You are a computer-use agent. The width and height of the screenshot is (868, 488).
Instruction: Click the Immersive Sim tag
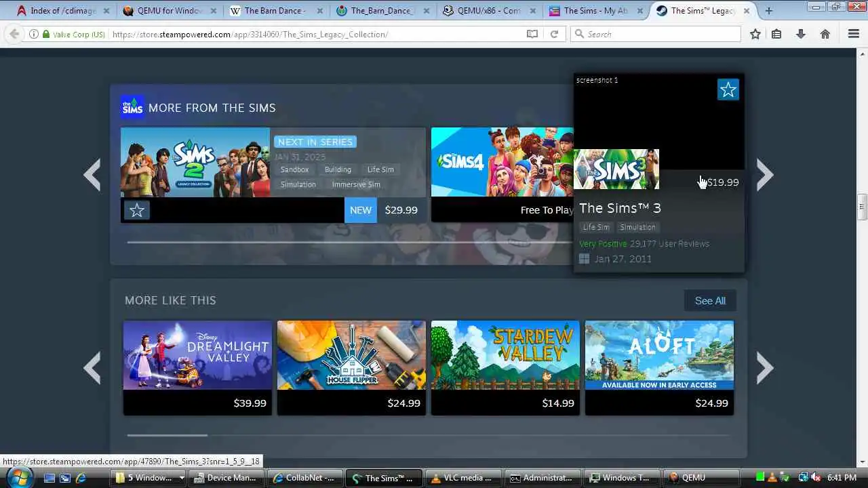(356, 184)
